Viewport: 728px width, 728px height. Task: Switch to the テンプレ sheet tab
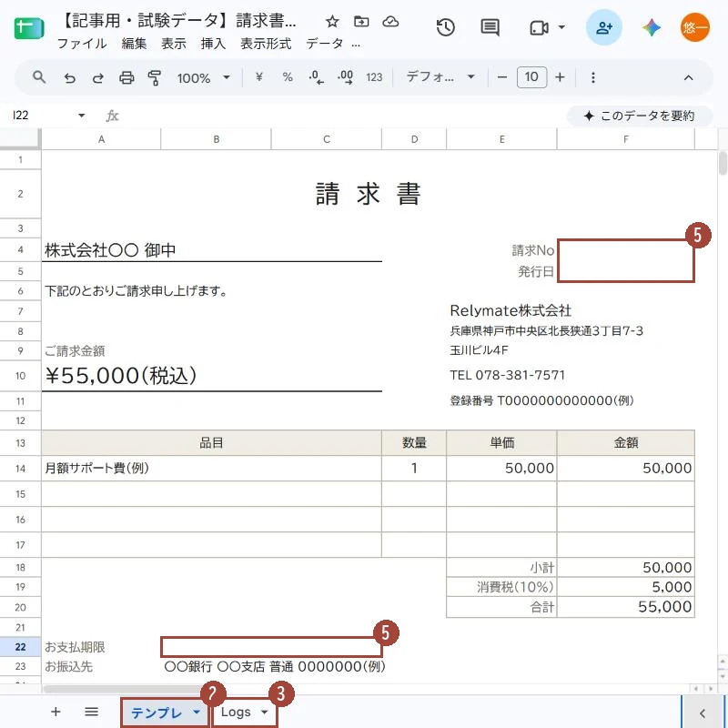click(156, 713)
